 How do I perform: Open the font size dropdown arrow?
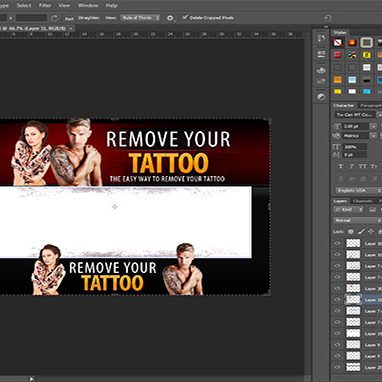pyautogui.click(x=373, y=126)
